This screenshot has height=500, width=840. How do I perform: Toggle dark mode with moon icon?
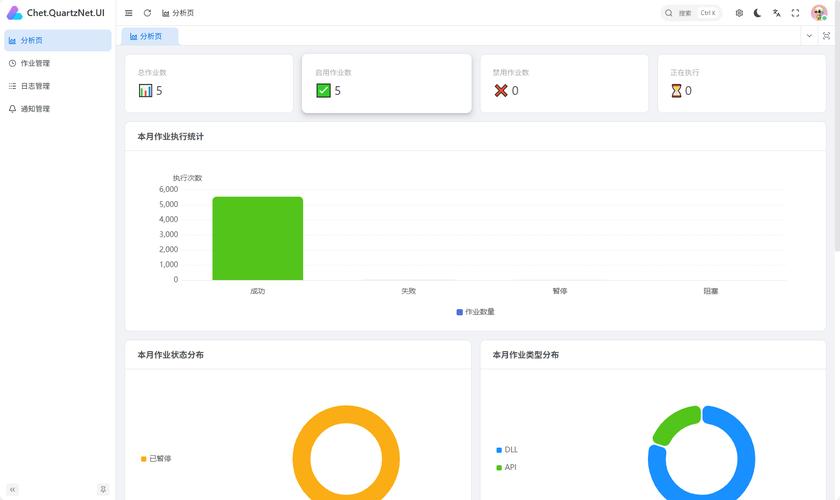(x=757, y=13)
